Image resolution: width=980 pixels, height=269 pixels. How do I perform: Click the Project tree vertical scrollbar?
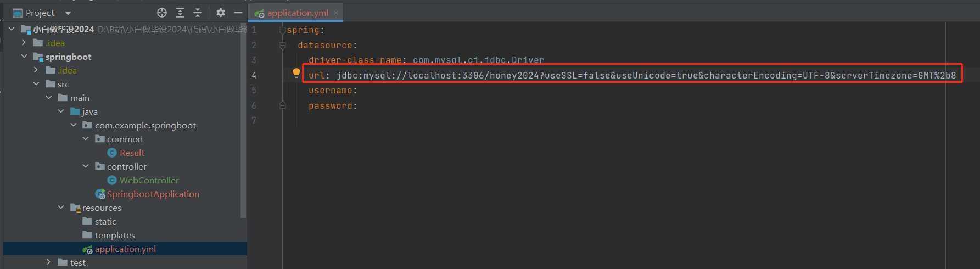(243, 121)
